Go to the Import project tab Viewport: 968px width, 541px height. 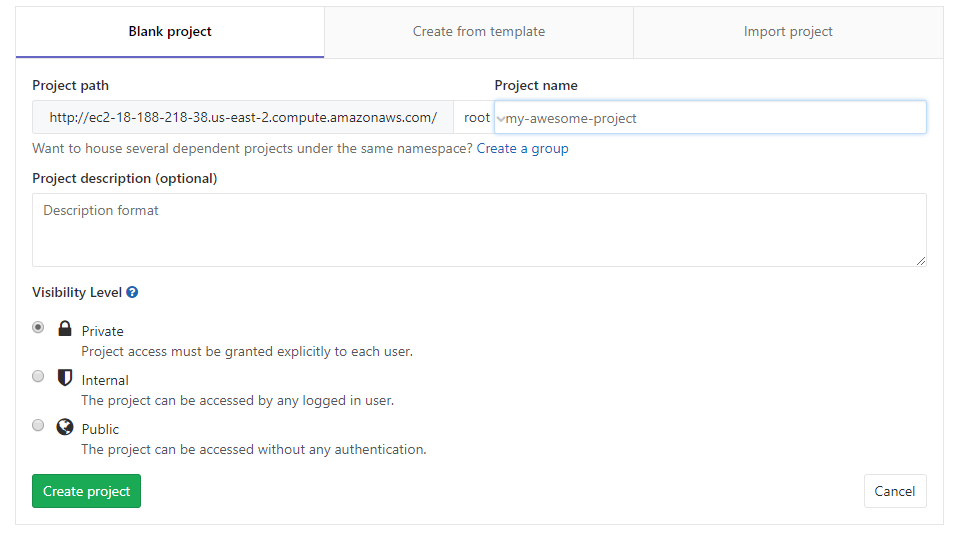tap(788, 32)
